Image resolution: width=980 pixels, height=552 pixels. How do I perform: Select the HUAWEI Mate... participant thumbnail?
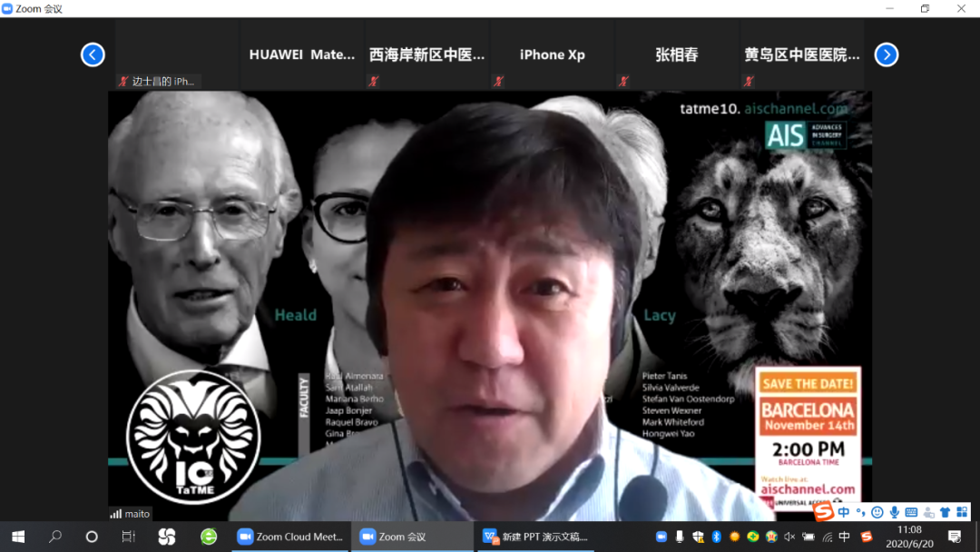coord(302,54)
